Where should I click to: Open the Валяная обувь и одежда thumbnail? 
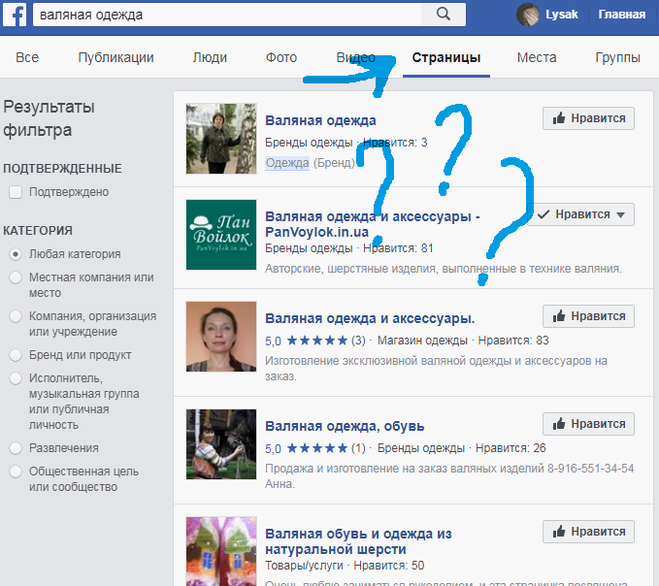[x=221, y=551]
